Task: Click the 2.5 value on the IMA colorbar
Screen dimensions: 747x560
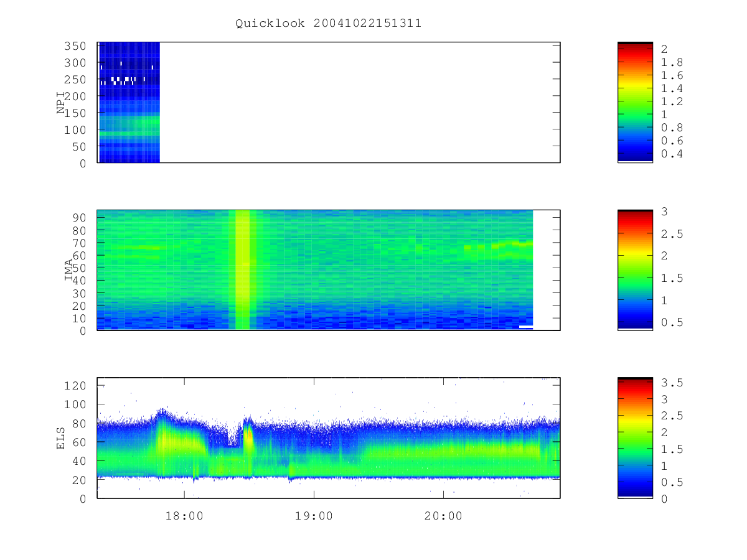Action: tap(671, 234)
